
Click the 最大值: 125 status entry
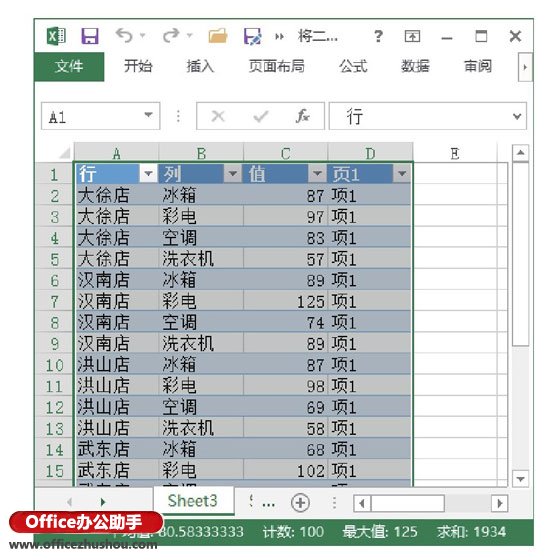[379, 532]
